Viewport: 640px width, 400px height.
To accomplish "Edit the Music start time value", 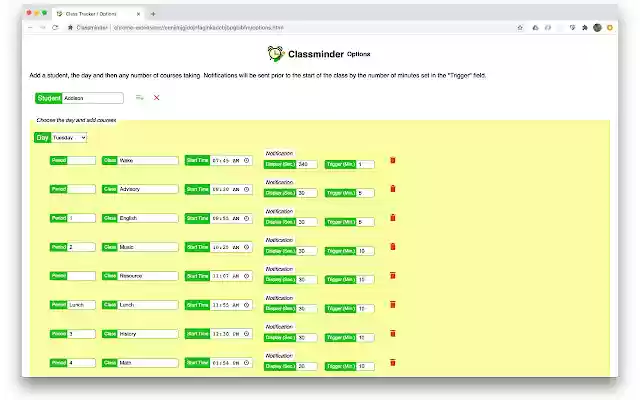I will pos(226,247).
